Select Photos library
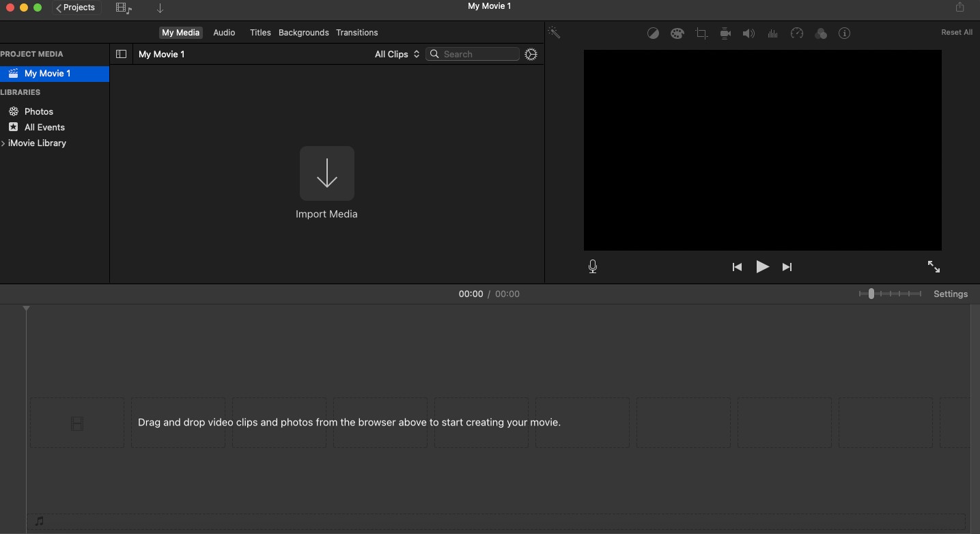Viewport: 980px width, 534px height. click(x=39, y=111)
